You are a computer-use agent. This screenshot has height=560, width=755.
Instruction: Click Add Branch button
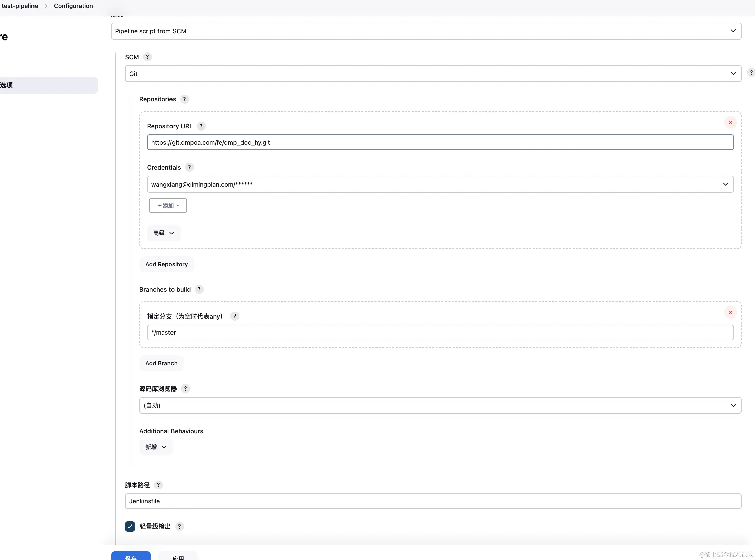[161, 363]
